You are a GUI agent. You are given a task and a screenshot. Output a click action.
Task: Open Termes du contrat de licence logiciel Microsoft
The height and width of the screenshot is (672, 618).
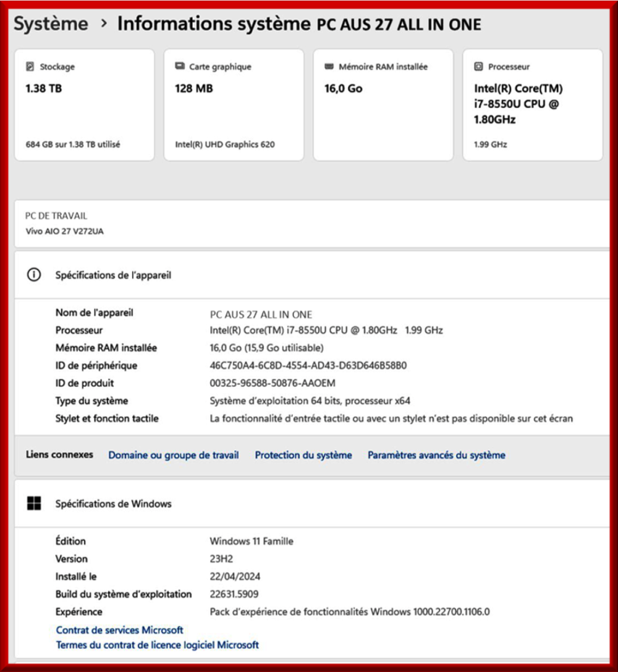pyautogui.click(x=157, y=645)
